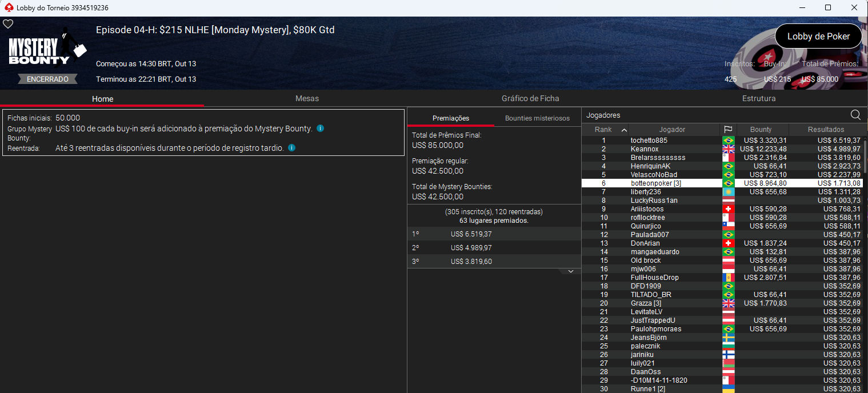Click the Brazil flag beside tochetto885
Image resolution: width=868 pixels, height=393 pixels.
point(728,141)
